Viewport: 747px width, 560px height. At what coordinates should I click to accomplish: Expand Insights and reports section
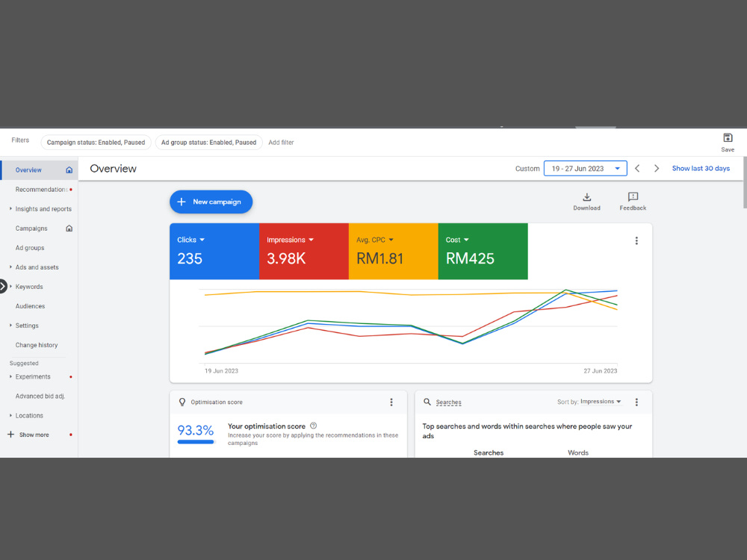(x=10, y=208)
